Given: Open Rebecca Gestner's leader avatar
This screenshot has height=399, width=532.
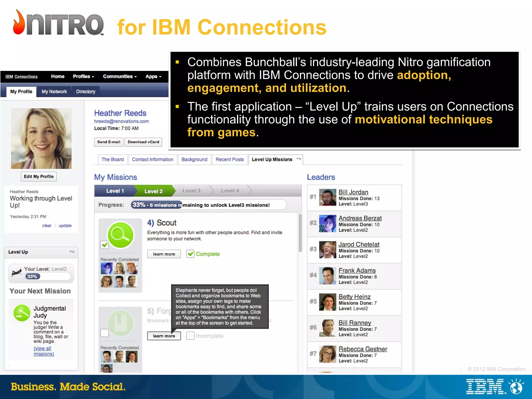Looking at the screenshot, I should (x=328, y=354).
